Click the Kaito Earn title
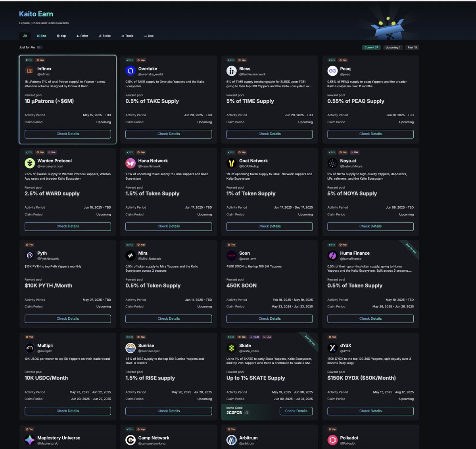The width and height of the screenshot is (476, 449). click(36, 14)
